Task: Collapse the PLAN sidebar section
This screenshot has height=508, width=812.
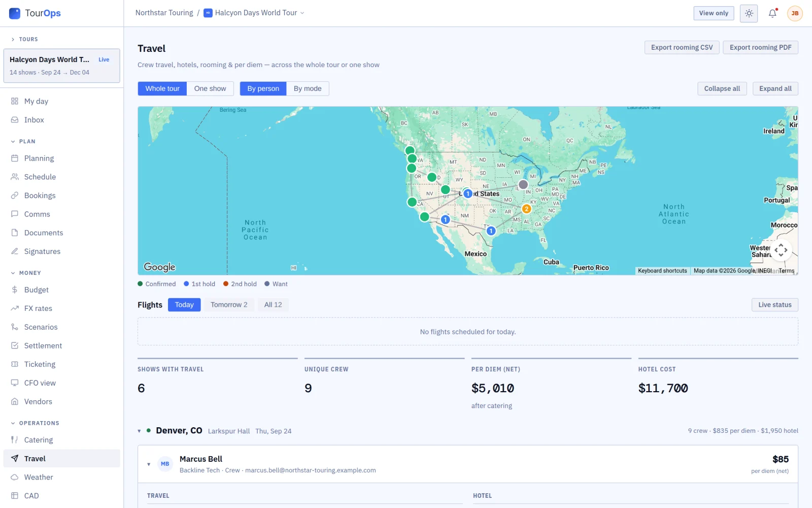Action: [23, 141]
